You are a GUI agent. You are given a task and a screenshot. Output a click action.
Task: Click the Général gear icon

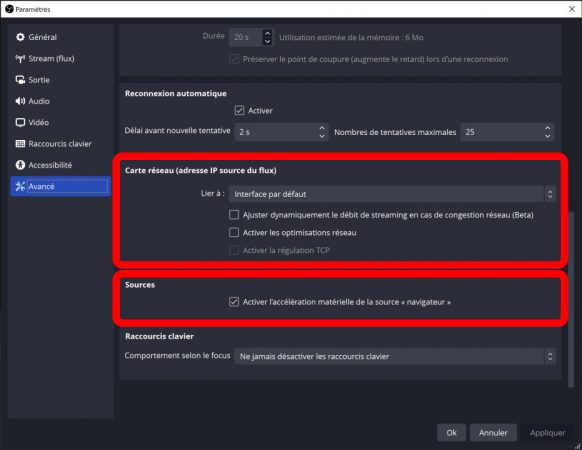(20, 37)
